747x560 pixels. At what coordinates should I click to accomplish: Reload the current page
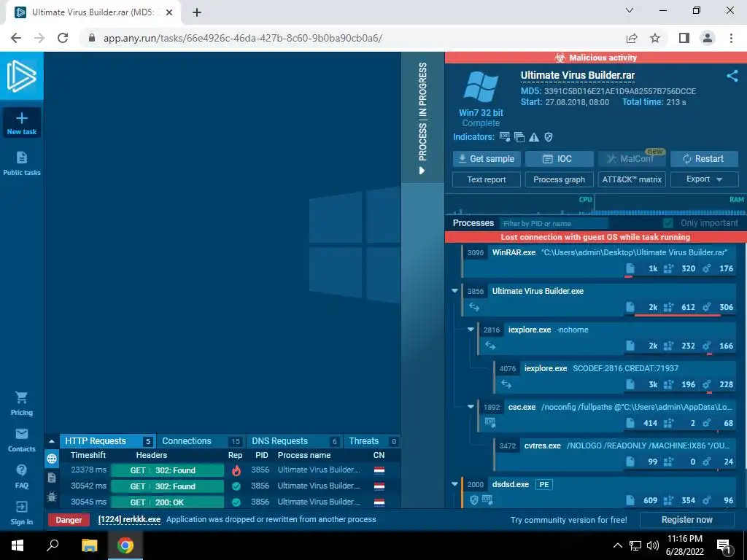(63, 38)
